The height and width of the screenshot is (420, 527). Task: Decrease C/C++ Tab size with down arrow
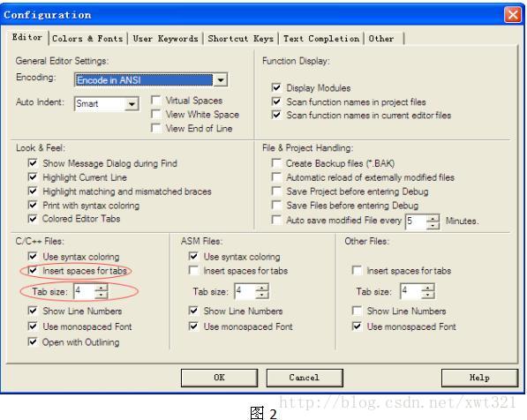pyautogui.click(x=101, y=296)
